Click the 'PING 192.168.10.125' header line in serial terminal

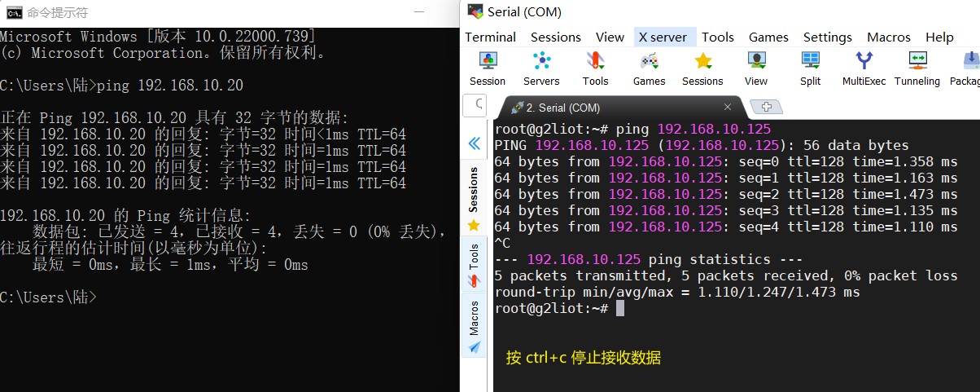click(702, 145)
